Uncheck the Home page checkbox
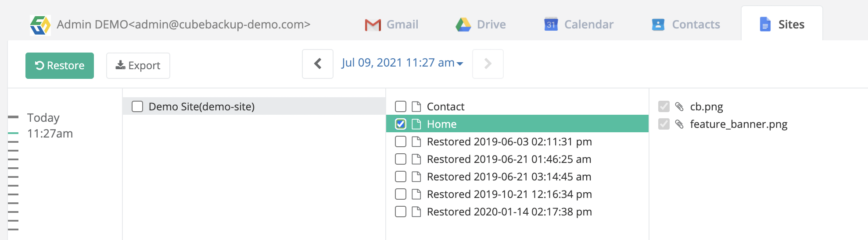This screenshot has height=240, width=868. (x=401, y=124)
